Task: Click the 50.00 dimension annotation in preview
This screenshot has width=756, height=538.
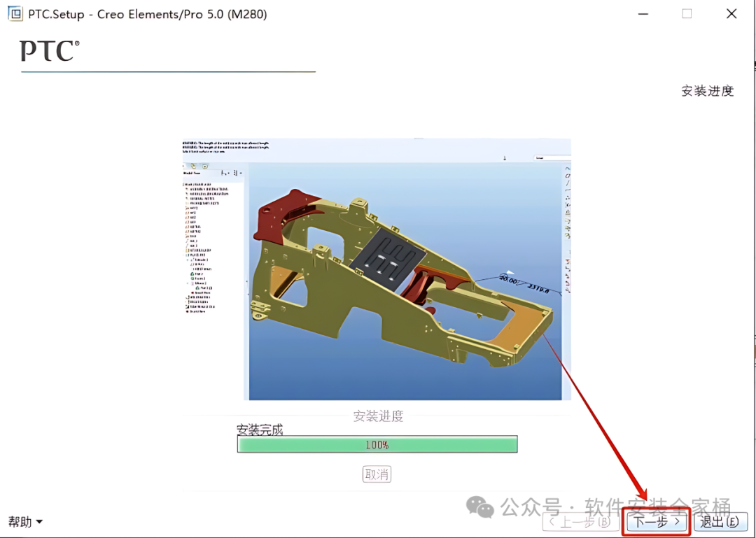Action: 507,279
